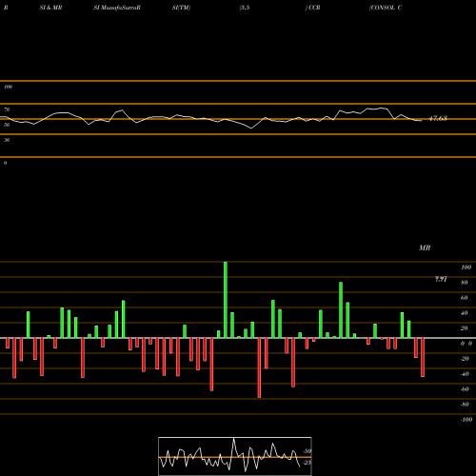Click the 7.97 value under MR title
This screenshot has width=476, height=476.
441,279
